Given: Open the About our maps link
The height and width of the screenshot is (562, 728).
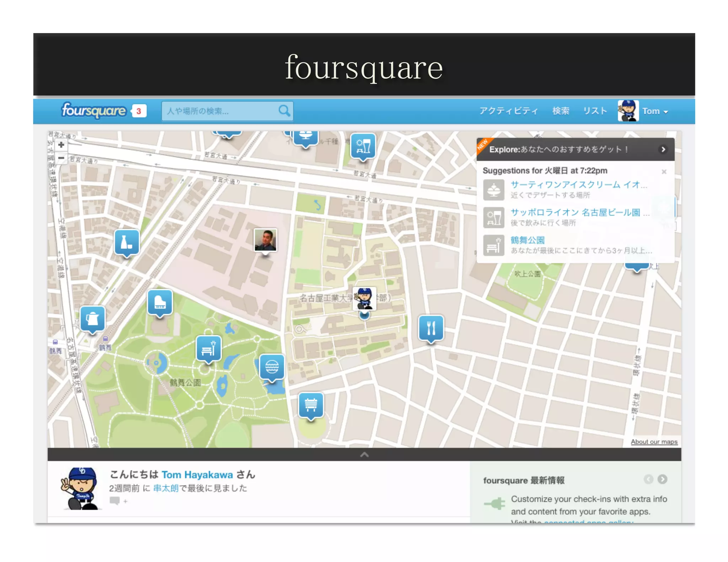Looking at the screenshot, I should point(654,442).
